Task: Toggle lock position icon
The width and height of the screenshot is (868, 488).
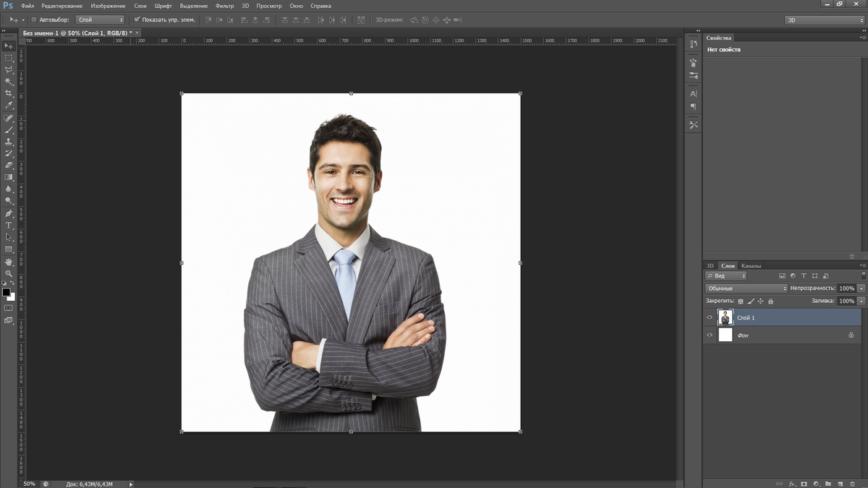Action: pos(761,301)
